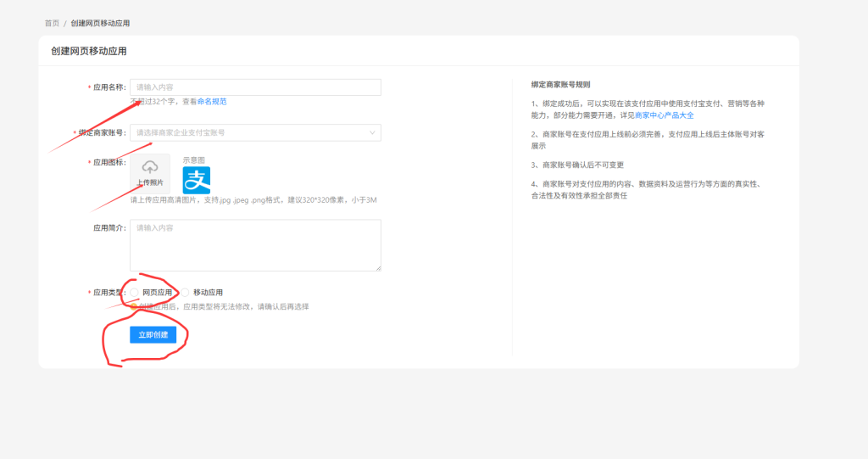Grab the resize handle of 应用简介 textarea
This screenshot has height=459, width=868.
(378, 268)
